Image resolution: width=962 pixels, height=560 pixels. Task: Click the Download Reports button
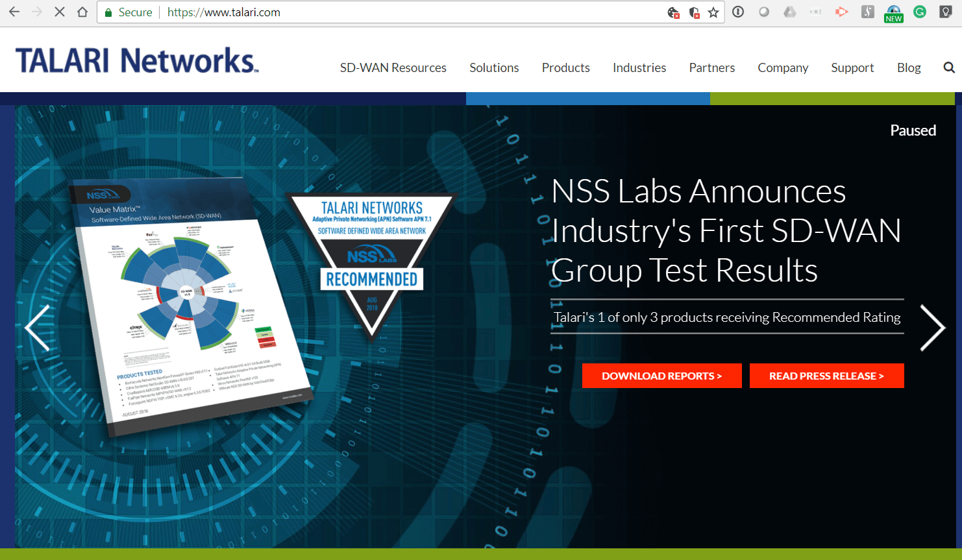pos(661,376)
